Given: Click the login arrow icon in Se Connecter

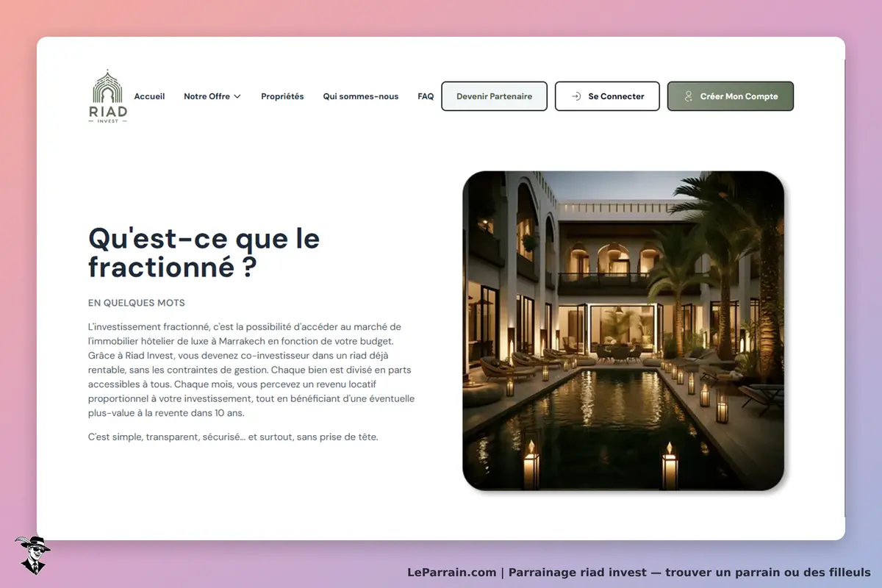Looking at the screenshot, I should tap(576, 96).
